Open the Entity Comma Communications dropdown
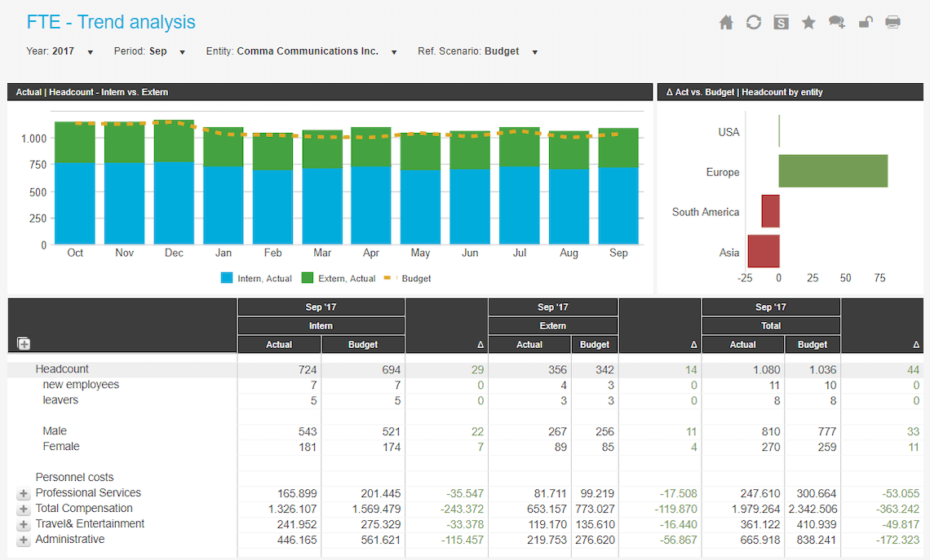Screen dimensions: 930x560 (x=302, y=51)
